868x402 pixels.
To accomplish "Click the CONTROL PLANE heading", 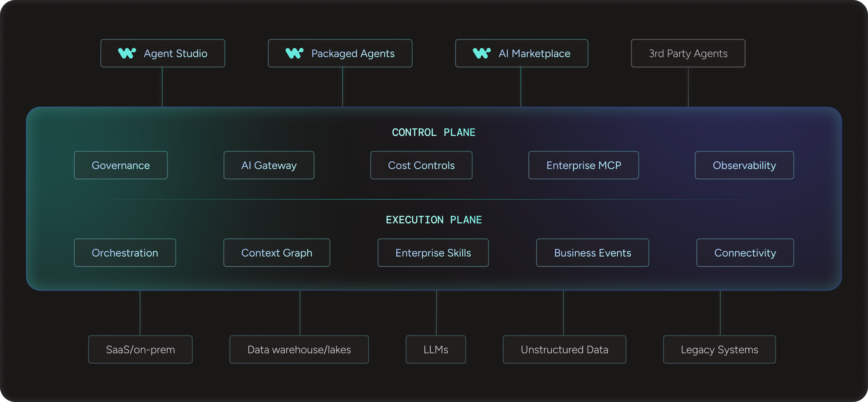I will 434,132.
